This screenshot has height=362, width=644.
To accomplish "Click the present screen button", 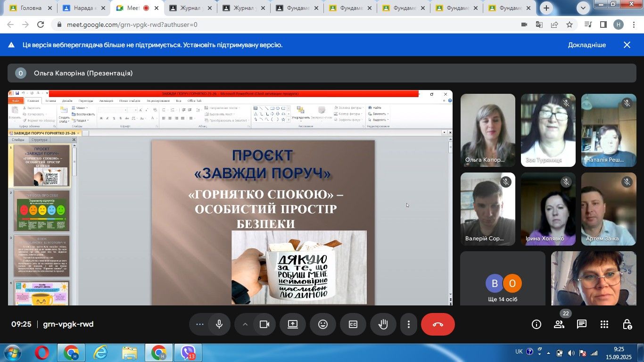I will [x=293, y=324].
